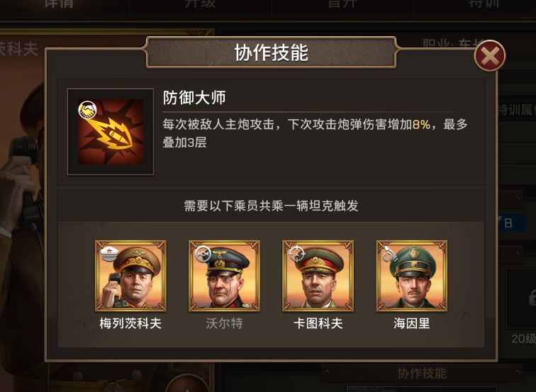Screen dimensions: 536x392
Task: Select the 海因里 crew portrait
Action: [x=411, y=276]
